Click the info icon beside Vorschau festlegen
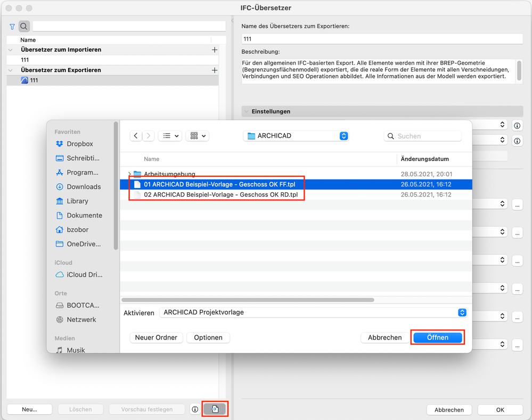This screenshot has width=532, height=420. tap(195, 409)
